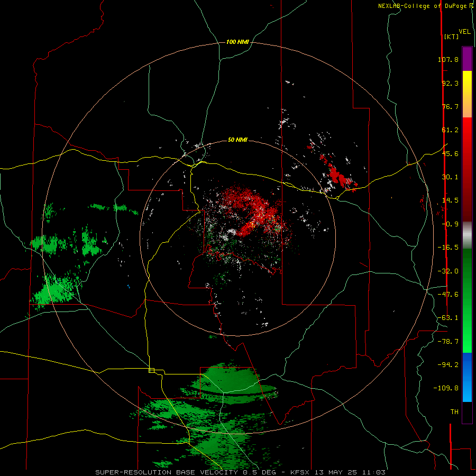The image size is (476, 476).
Task: Click the 50 NMI range ring label
Action: 237,140
